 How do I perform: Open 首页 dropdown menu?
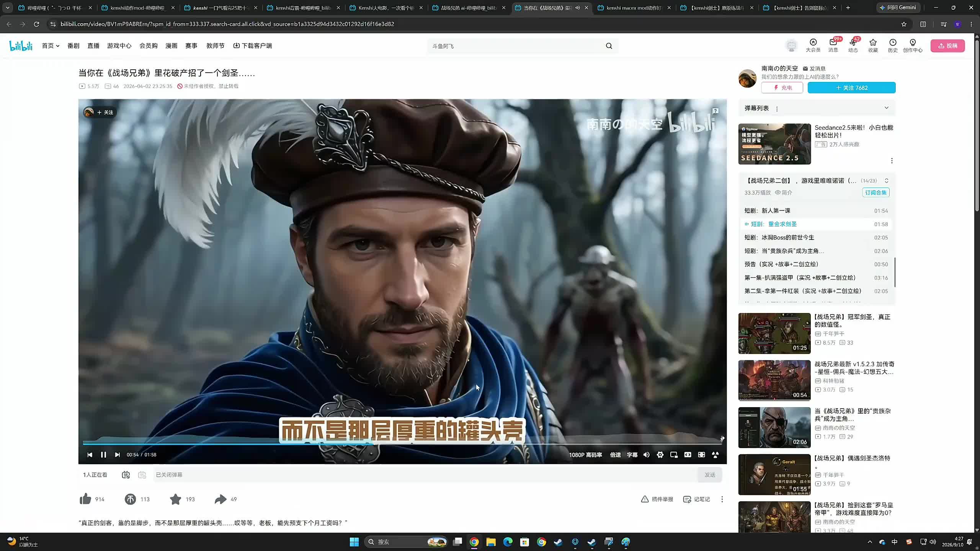click(x=51, y=46)
